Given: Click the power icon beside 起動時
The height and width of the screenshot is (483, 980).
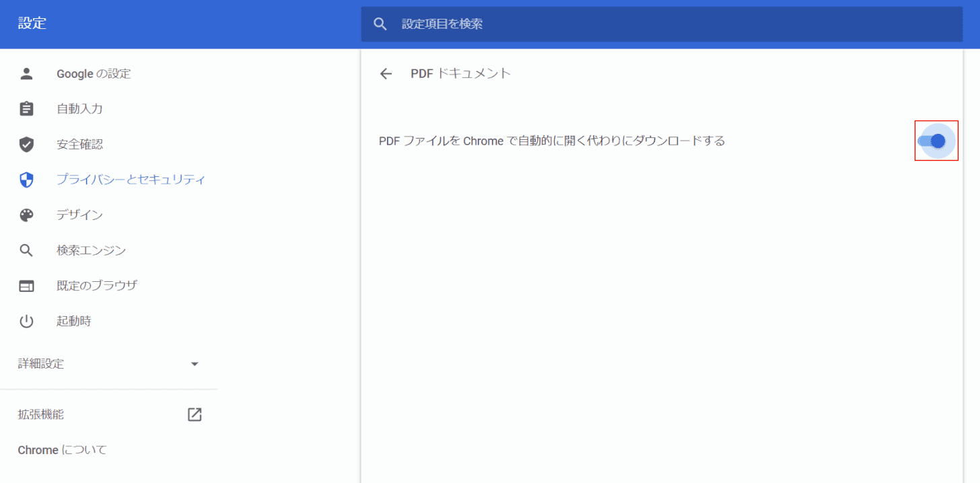Looking at the screenshot, I should 26,321.
